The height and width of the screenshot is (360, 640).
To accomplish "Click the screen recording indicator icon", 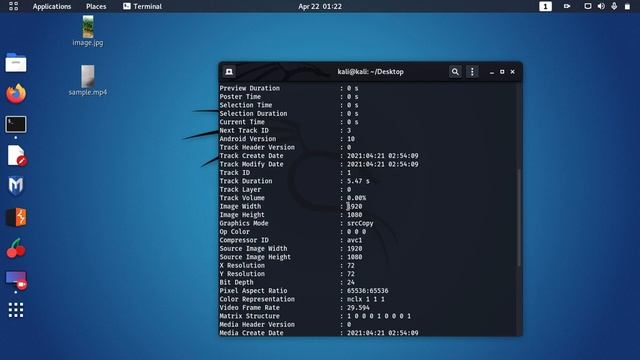I will click(x=567, y=6).
